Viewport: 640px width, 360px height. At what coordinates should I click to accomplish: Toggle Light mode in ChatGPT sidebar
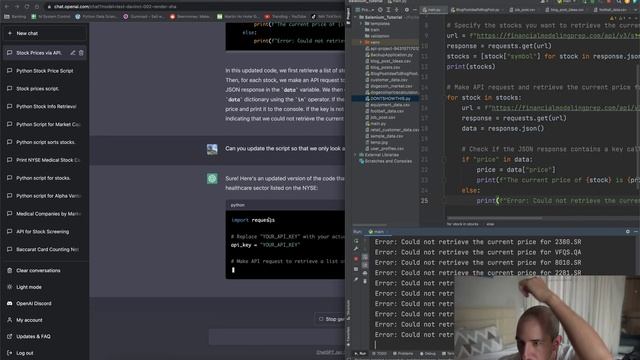(x=44, y=287)
